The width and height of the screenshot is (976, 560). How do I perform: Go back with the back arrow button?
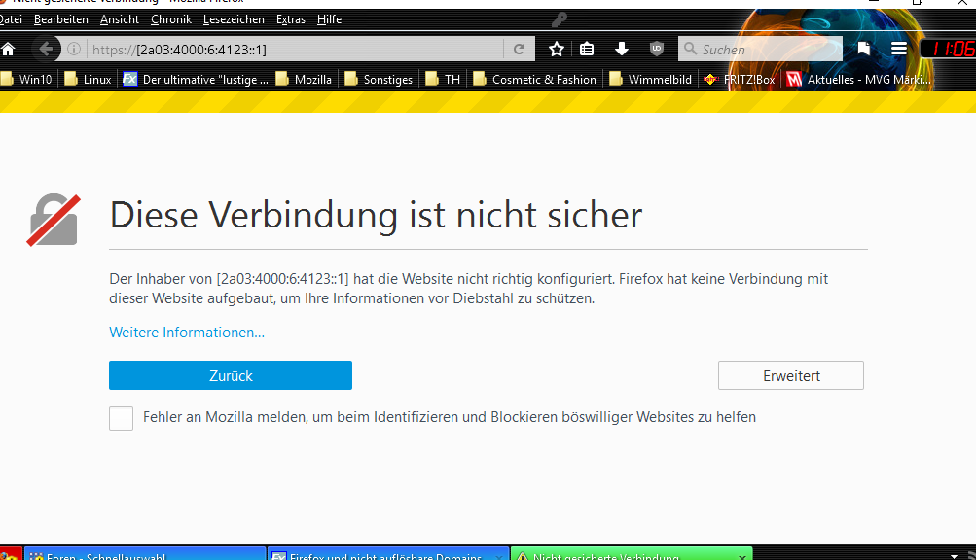point(46,49)
